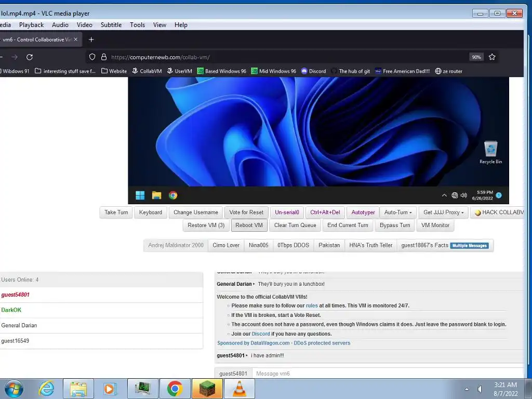Open the Tools menu in VLC
The width and height of the screenshot is (532, 399).
click(137, 25)
